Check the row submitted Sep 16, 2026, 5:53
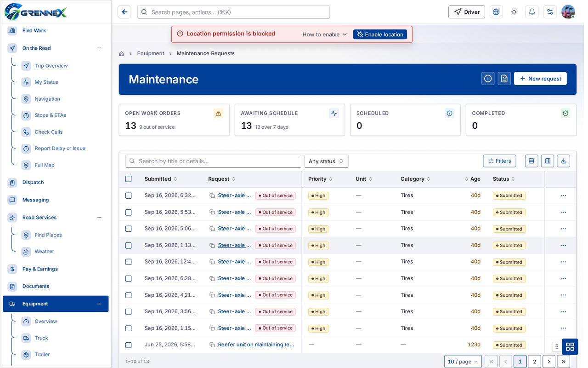 129,212
